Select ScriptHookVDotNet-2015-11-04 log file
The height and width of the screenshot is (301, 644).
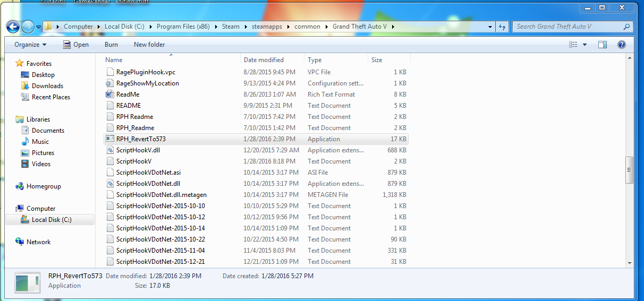(257, 250)
